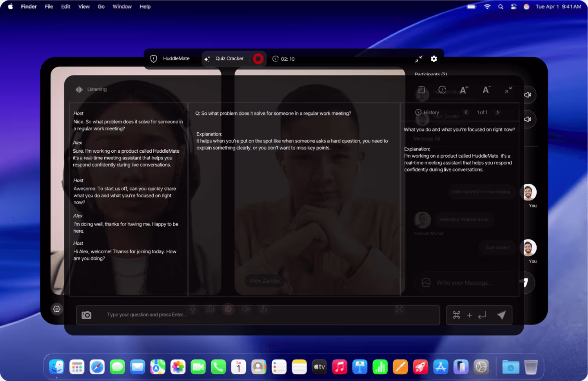Send the question with paper plane icon
Screen dimensions: 588x381
click(501, 315)
